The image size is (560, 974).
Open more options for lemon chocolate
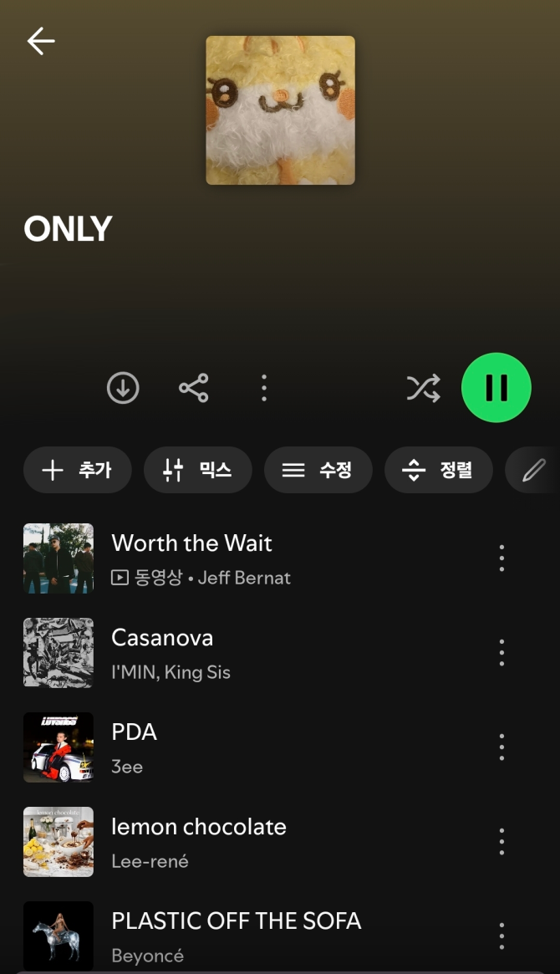click(x=501, y=842)
